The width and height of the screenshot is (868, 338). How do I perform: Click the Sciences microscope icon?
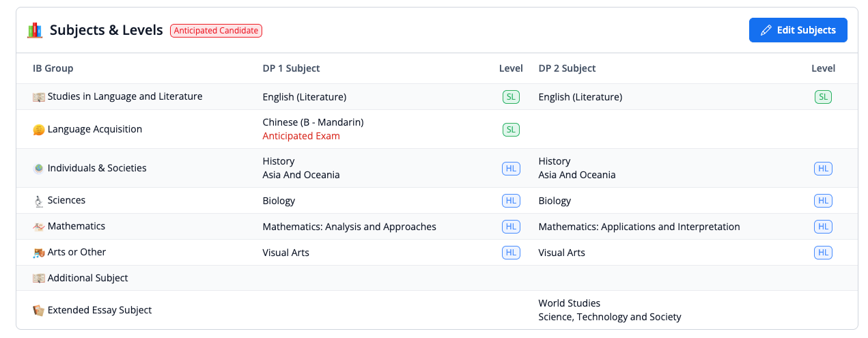(x=39, y=201)
